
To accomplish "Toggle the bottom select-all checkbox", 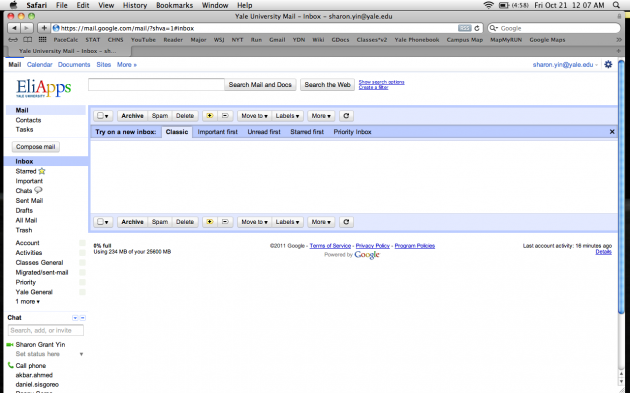I will pyautogui.click(x=100, y=222).
